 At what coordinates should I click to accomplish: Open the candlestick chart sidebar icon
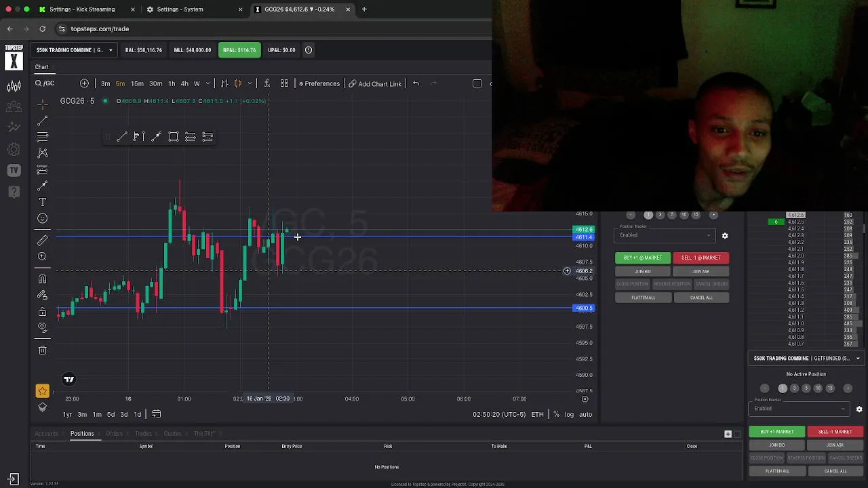click(14, 86)
